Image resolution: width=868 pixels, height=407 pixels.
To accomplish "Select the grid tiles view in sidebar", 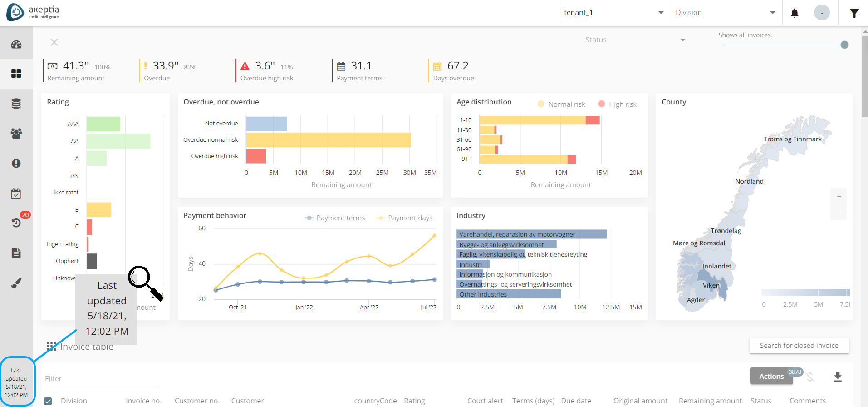I will pyautogui.click(x=16, y=74).
